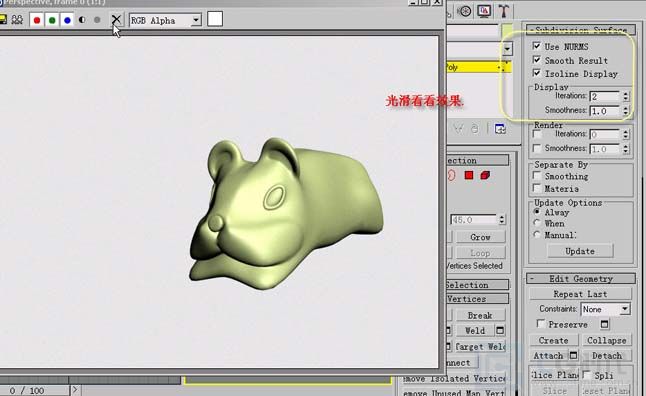Click the Attach button
The image size is (646, 396).
click(x=548, y=355)
